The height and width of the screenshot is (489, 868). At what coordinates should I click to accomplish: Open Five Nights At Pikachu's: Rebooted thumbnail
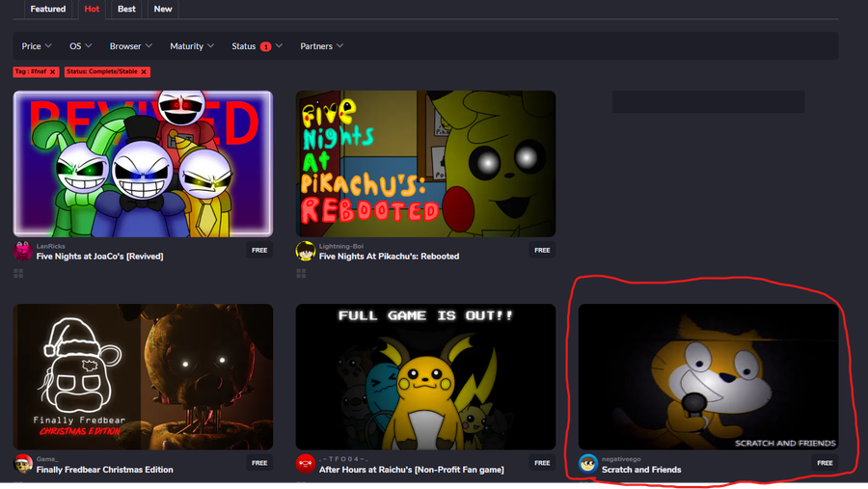tap(425, 164)
